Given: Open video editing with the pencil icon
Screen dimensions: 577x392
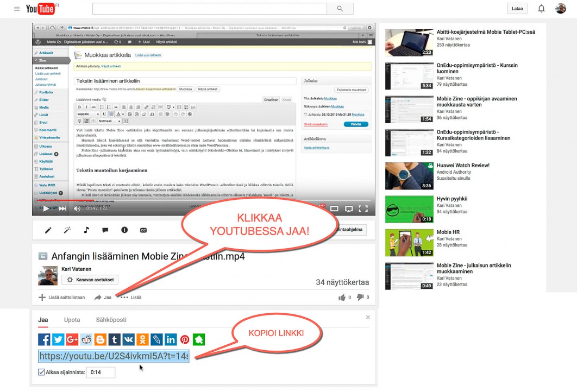Looking at the screenshot, I should pyautogui.click(x=48, y=230).
